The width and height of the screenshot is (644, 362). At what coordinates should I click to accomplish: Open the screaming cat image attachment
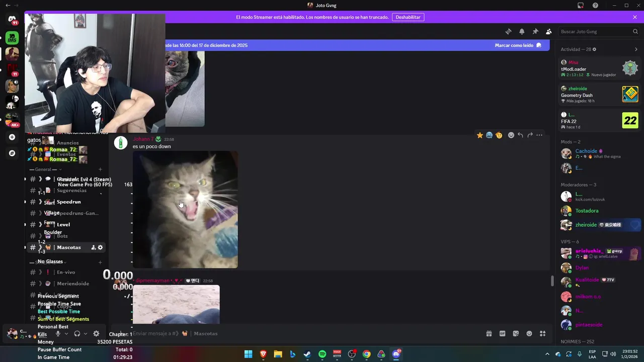(x=185, y=210)
